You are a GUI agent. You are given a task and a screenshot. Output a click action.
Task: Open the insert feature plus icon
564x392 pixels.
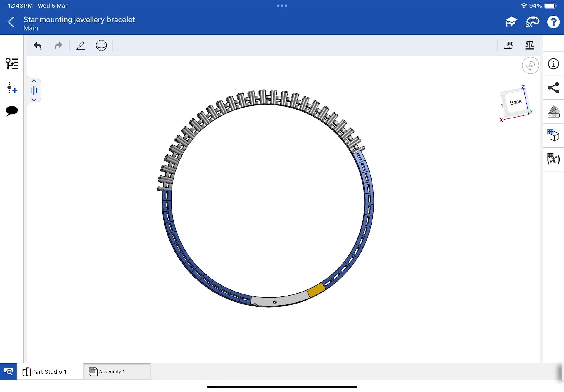12,88
